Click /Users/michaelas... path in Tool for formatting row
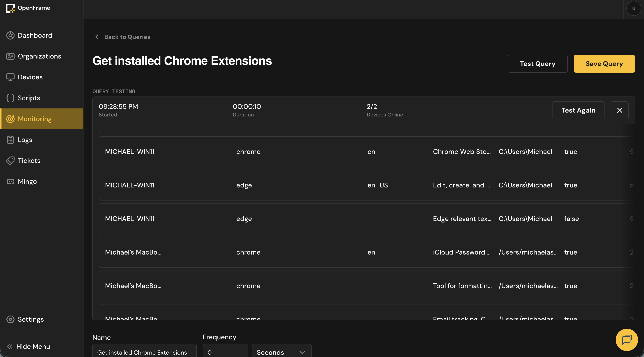 pyautogui.click(x=528, y=286)
